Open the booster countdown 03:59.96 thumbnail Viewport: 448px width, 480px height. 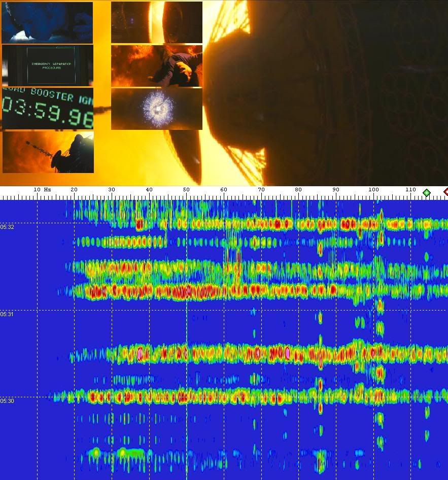[48, 108]
